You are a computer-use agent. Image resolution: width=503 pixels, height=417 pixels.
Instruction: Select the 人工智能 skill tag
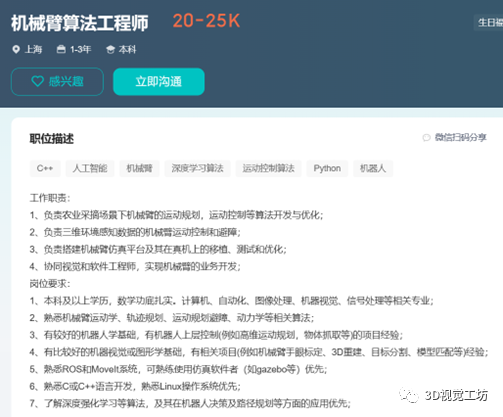[x=90, y=168]
